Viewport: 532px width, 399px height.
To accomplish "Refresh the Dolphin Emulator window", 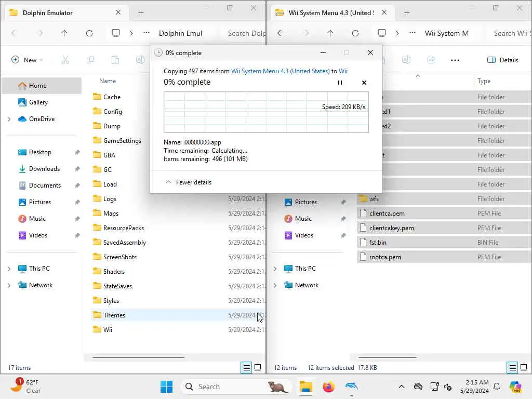I will pyautogui.click(x=89, y=33).
